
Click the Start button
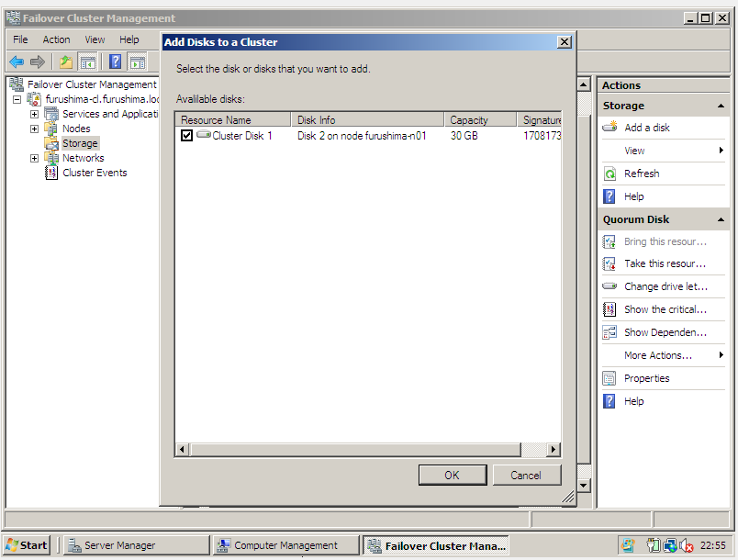tap(27, 545)
